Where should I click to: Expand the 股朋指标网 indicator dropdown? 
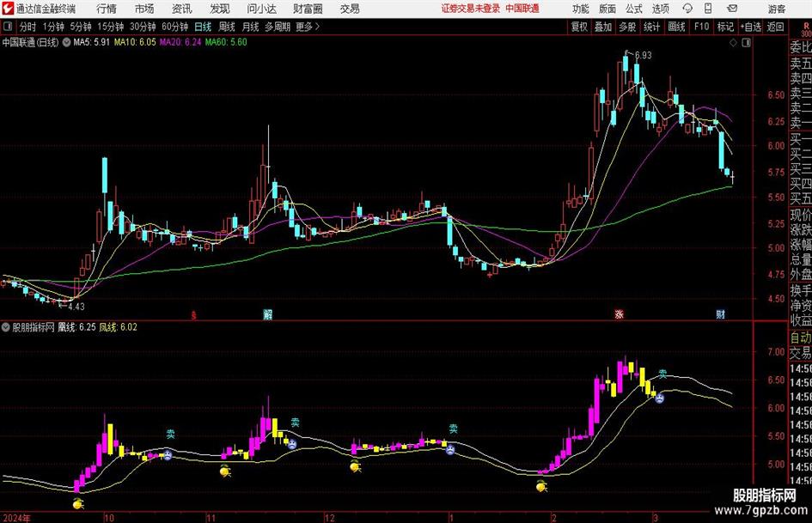[6, 327]
